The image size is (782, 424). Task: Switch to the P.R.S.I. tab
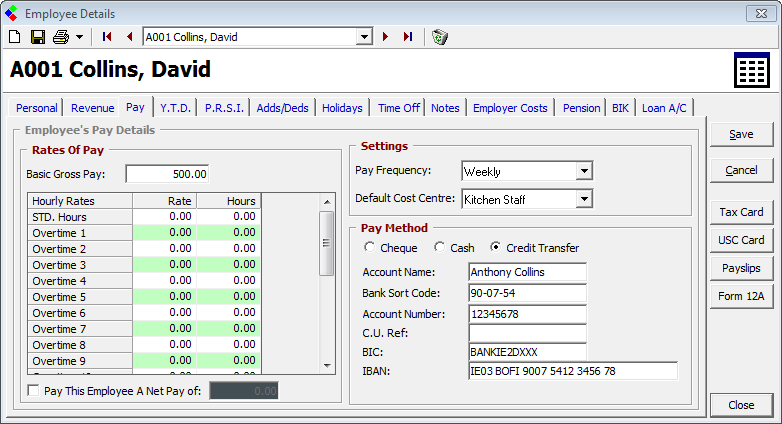pyautogui.click(x=224, y=108)
